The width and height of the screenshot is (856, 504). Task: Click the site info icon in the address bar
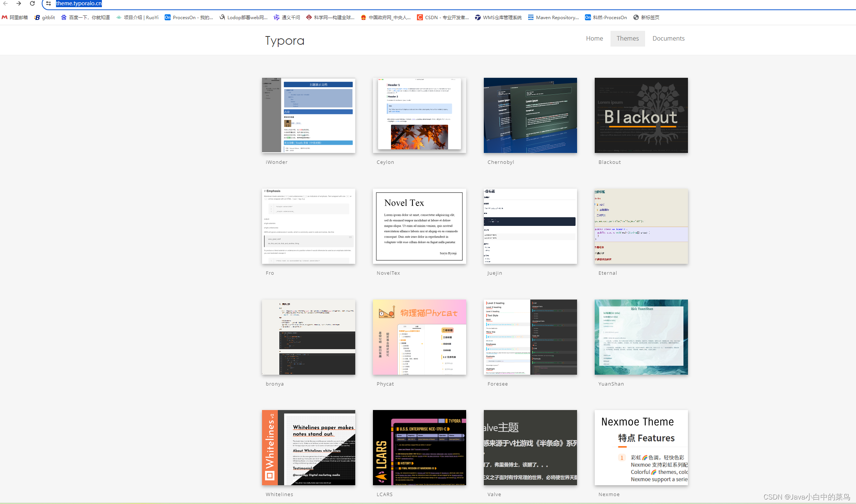(48, 3)
